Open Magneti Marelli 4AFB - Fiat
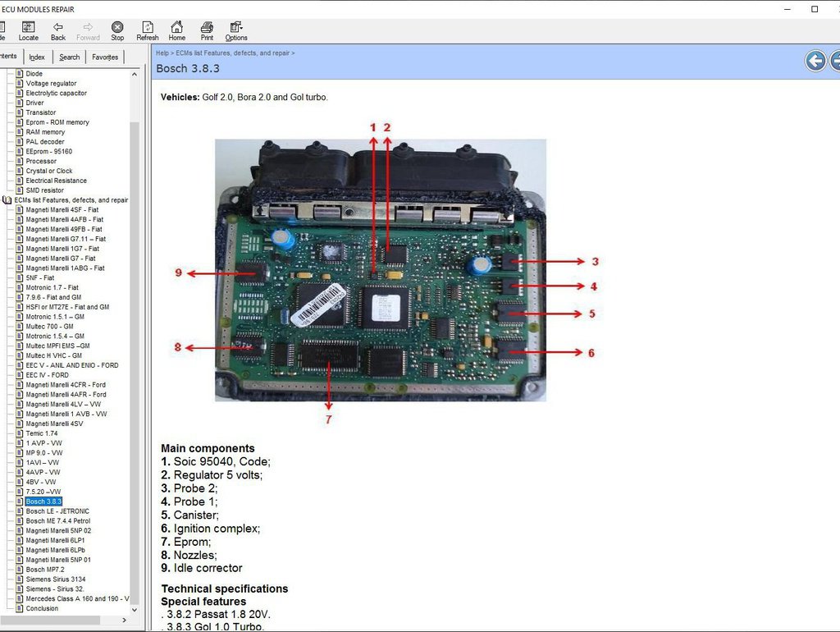Viewport: 840px width, 632px height. [64, 219]
